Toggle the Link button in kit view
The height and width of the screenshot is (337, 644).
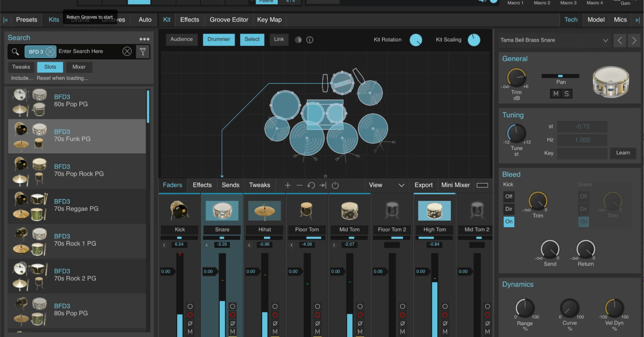(279, 40)
